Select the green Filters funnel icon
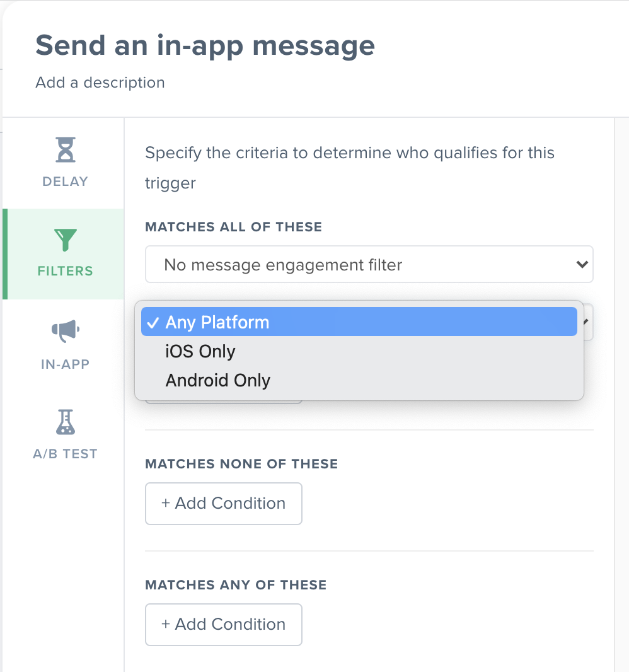The width and height of the screenshot is (629, 672). [65, 240]
